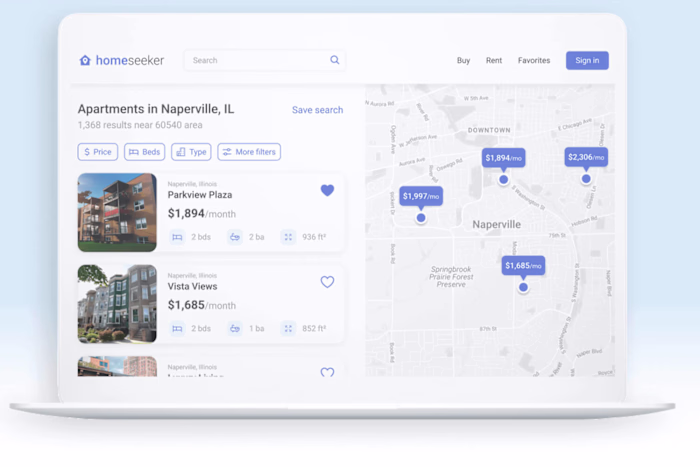Open the Vista Views listing title
Viewport: 700px width, 467px height.
(192, 286)
